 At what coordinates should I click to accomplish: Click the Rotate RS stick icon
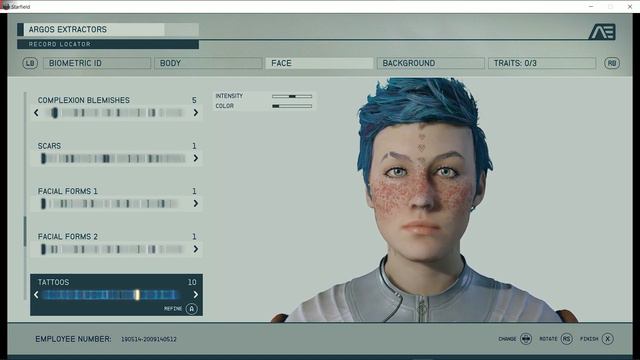tap(567, 339)
